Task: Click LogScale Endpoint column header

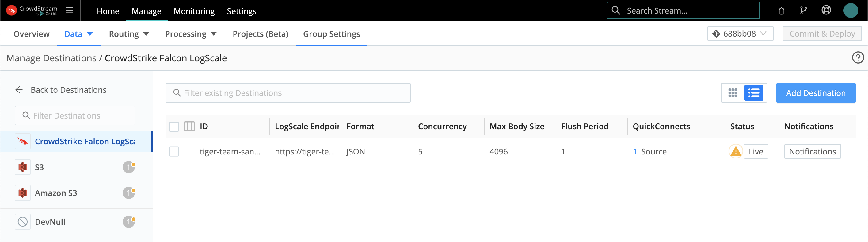Action: (x=306, y=127)
